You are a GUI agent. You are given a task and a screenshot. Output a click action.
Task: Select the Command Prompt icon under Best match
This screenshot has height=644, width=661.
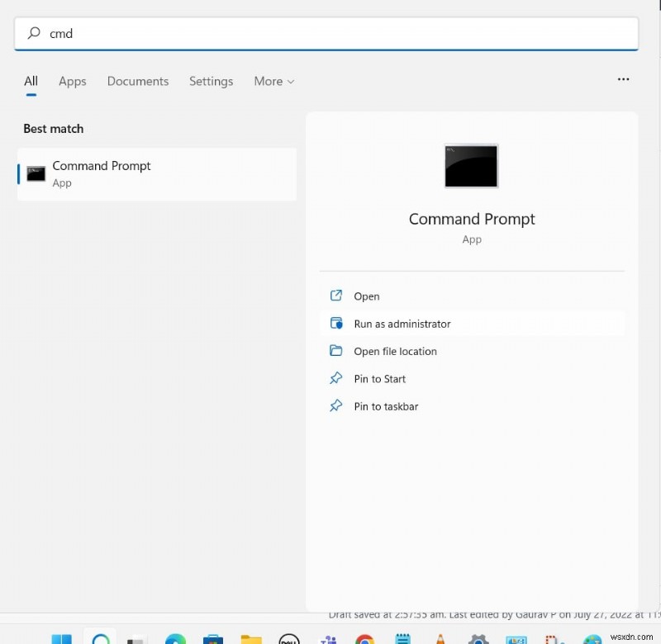(36, 173)
